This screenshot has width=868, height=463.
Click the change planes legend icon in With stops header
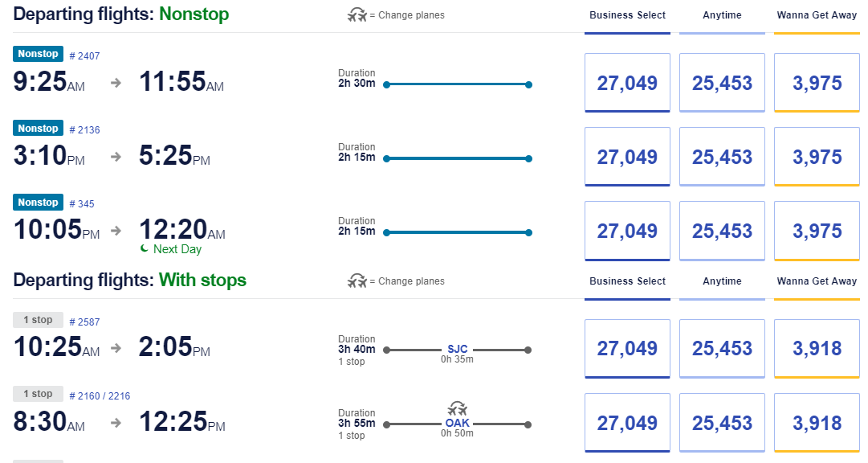pos(357,281)
